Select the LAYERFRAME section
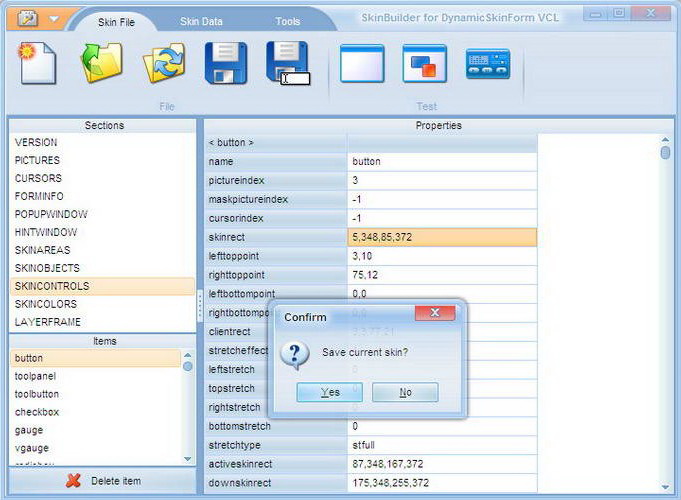 (x=102, y=322)
